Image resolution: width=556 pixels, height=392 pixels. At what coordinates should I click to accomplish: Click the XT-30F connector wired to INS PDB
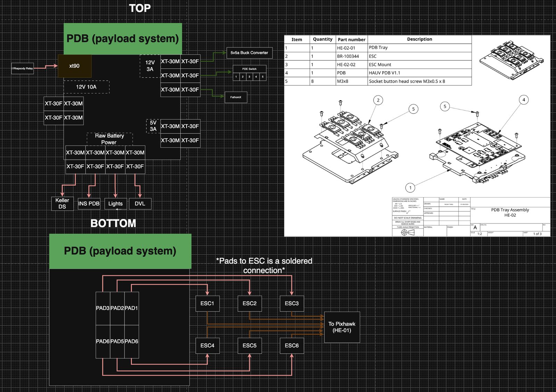(x=95, y=167)
